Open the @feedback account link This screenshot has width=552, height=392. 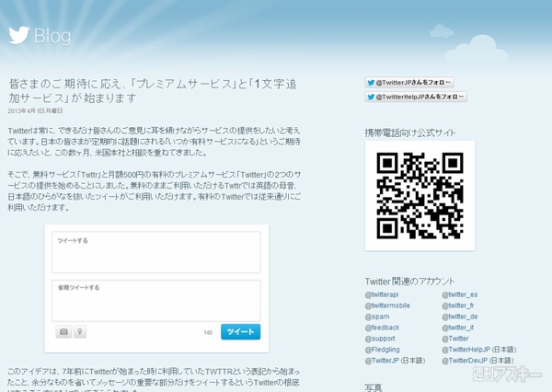click(x=383, y=328)
